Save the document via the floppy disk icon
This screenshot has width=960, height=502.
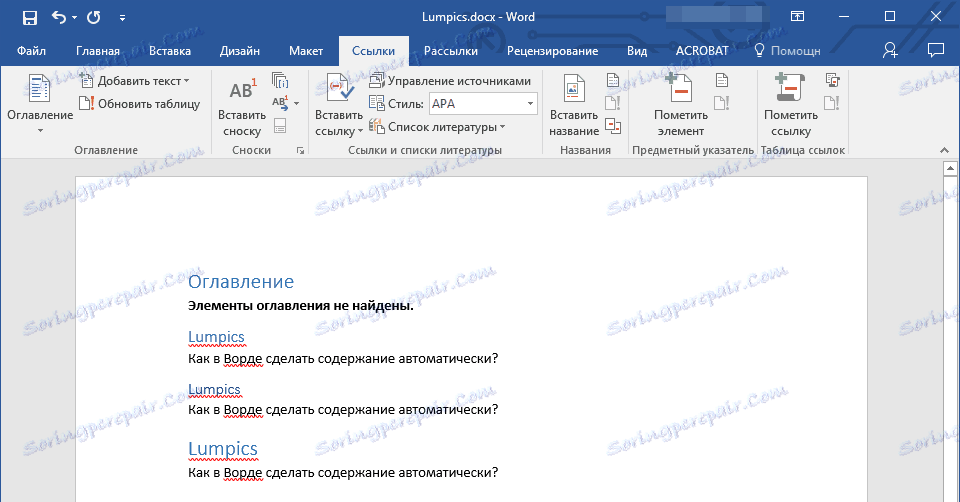click(29, 18)
